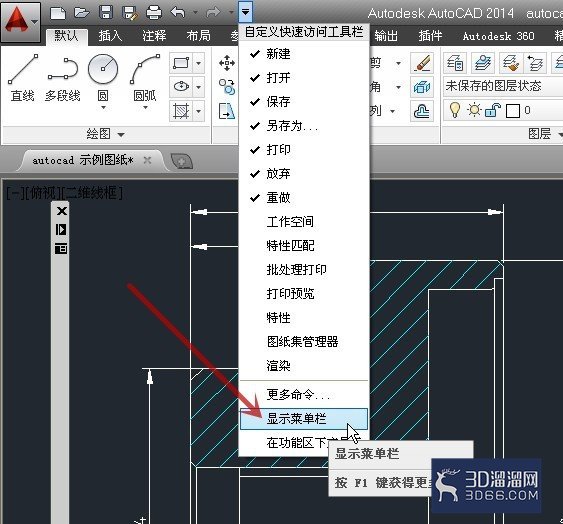Uncheck 重做 in the toolbar menu

304,198
